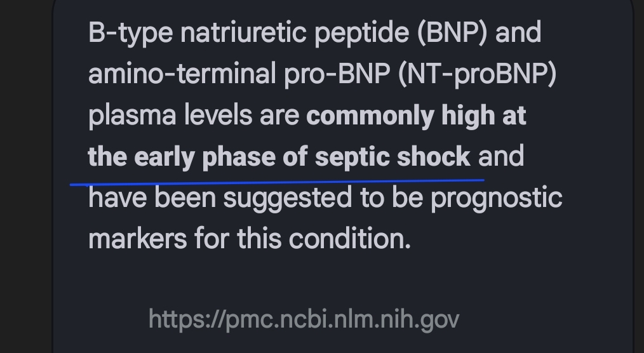Viewport: 644px width, 353px height.
Task: Click the "(BNP)" abbreviation in the first line
Action: (x=452, y=32)
